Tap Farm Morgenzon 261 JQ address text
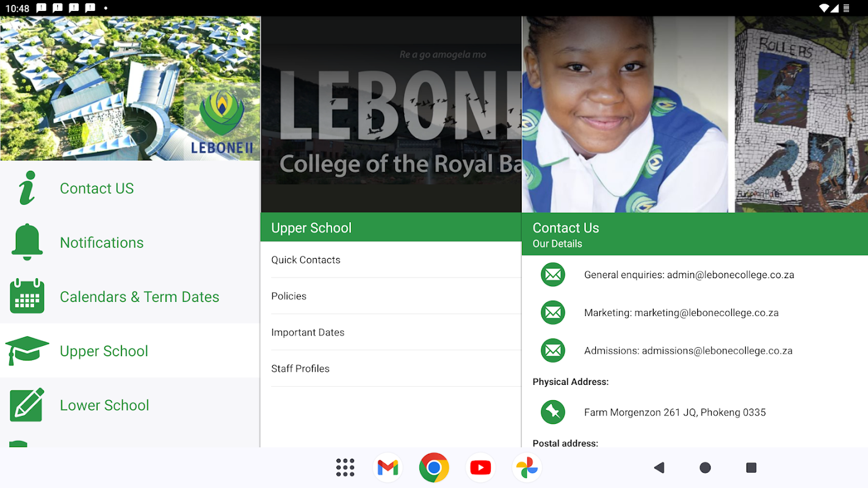Viewport: 868px width, 488px height. coord(675,412)
